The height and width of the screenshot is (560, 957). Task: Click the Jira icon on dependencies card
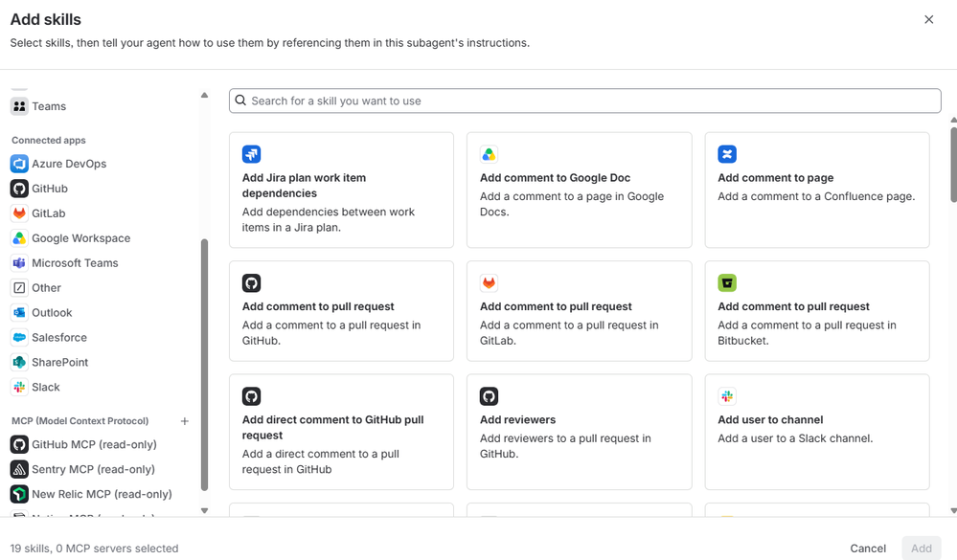(x=251, y=154)
